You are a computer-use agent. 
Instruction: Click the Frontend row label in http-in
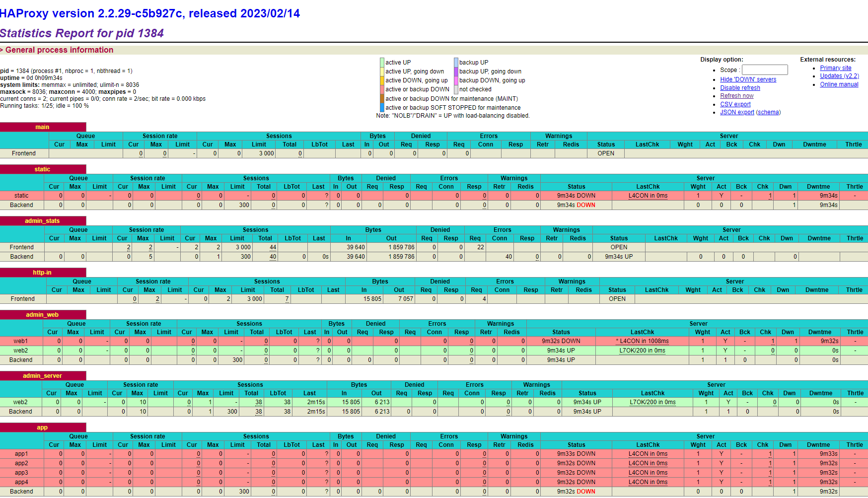tap(23, 299)
